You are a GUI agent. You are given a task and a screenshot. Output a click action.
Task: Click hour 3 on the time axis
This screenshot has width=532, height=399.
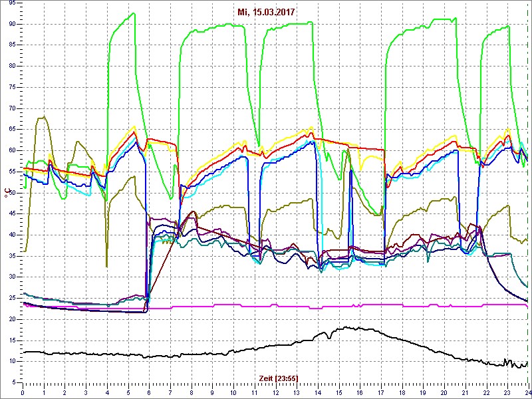pyautogui.click(x=86, y=393)
